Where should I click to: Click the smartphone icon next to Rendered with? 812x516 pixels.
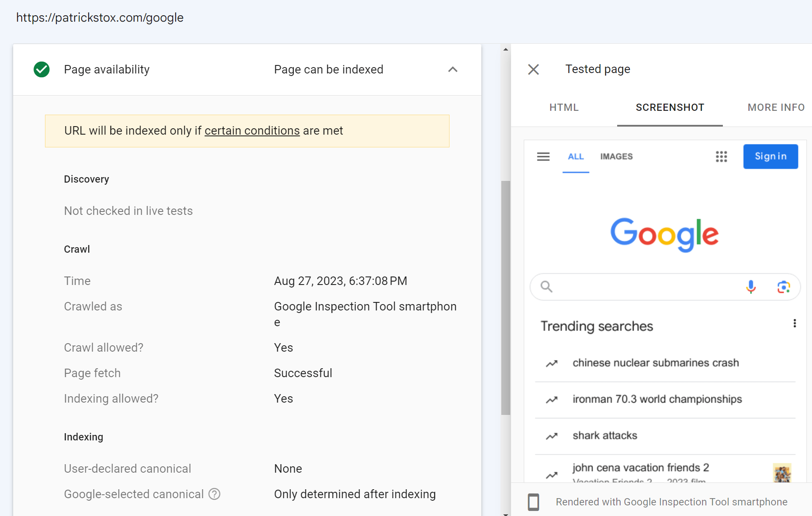[x=533, y=502]
